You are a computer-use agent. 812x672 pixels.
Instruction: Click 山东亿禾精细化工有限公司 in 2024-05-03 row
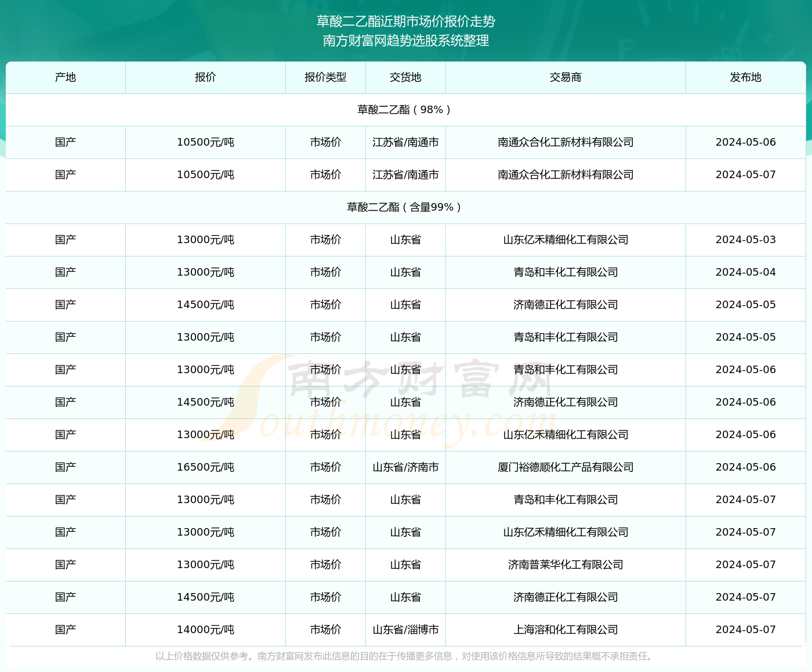(x=565, y=240)
